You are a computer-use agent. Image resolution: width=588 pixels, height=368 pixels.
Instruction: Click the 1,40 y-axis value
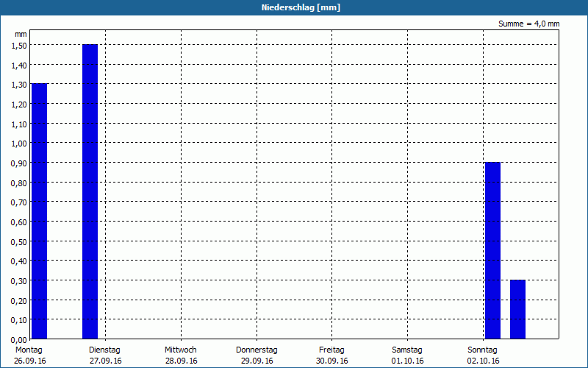tap(19, 66)
